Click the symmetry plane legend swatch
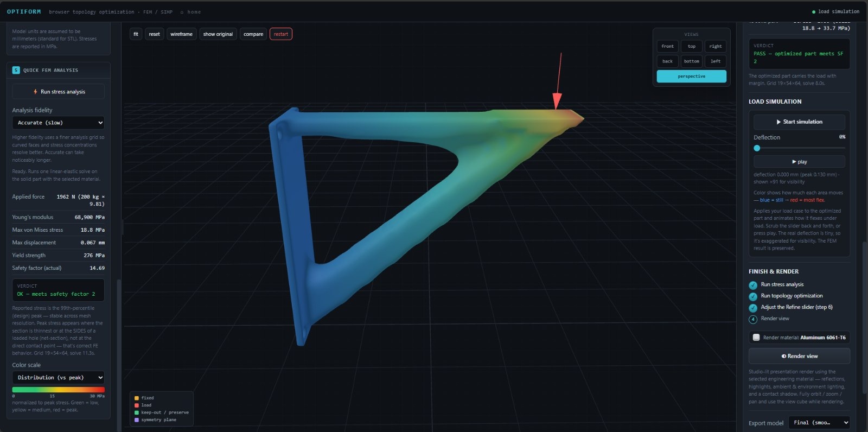The height and width of the screenshot is (432, 868). pos(137,420)
